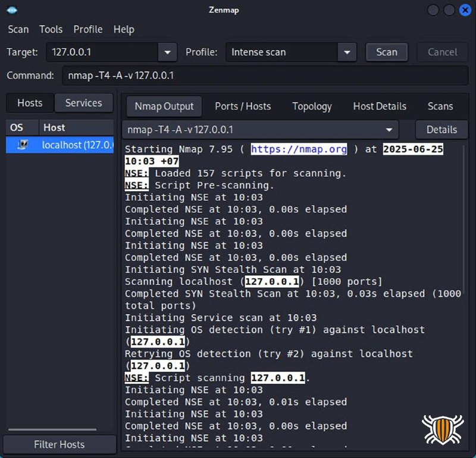Expand the Target dropdown arrow
The width and height of the screenshot is (476, 458).
pos(167,52)
